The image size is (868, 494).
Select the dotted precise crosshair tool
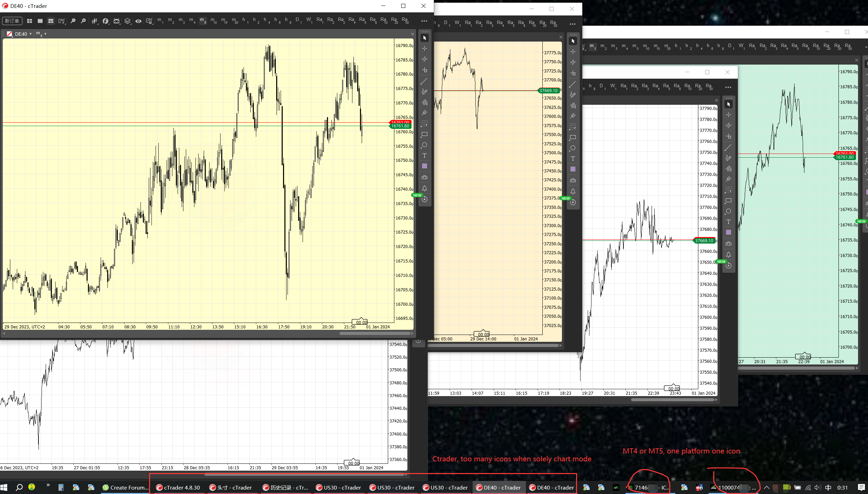pyautogui.click(x=425, y=59)
